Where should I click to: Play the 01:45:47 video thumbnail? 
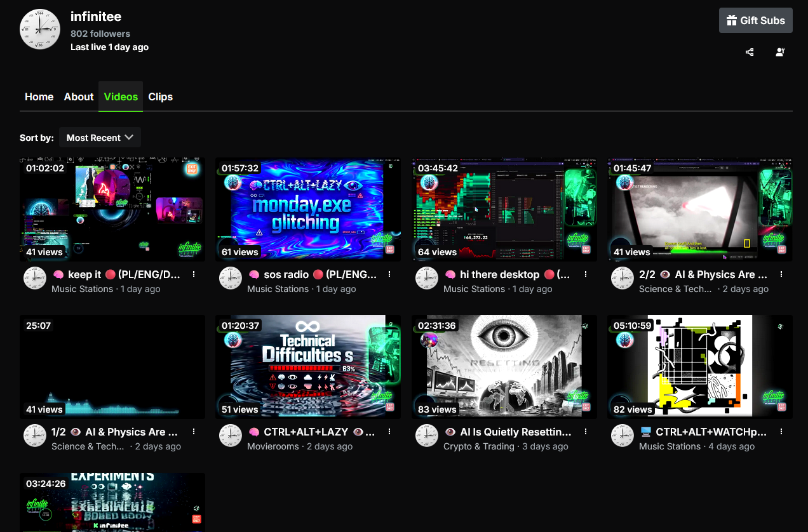coord(700,209)
